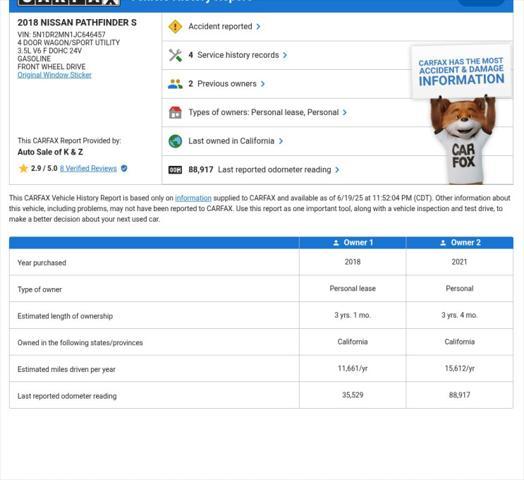524x480 pixels.
Task: Click the Estimated miles driven per year label
Action: (67, 369)
